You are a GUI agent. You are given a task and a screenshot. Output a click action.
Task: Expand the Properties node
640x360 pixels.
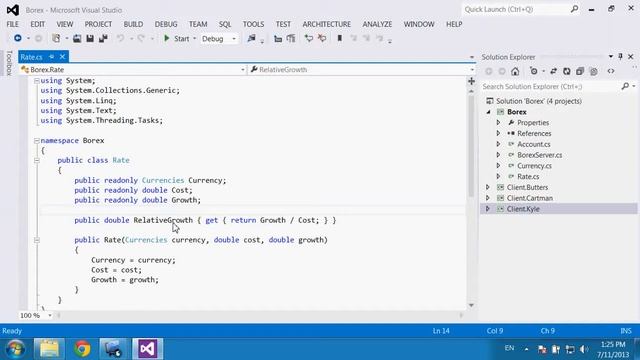[x=498, y=122]
